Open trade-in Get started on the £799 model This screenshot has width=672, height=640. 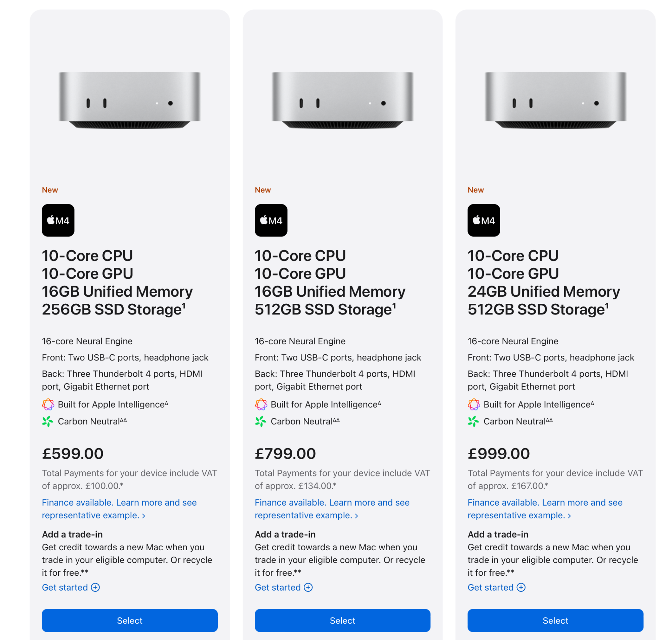click(278, 588)
